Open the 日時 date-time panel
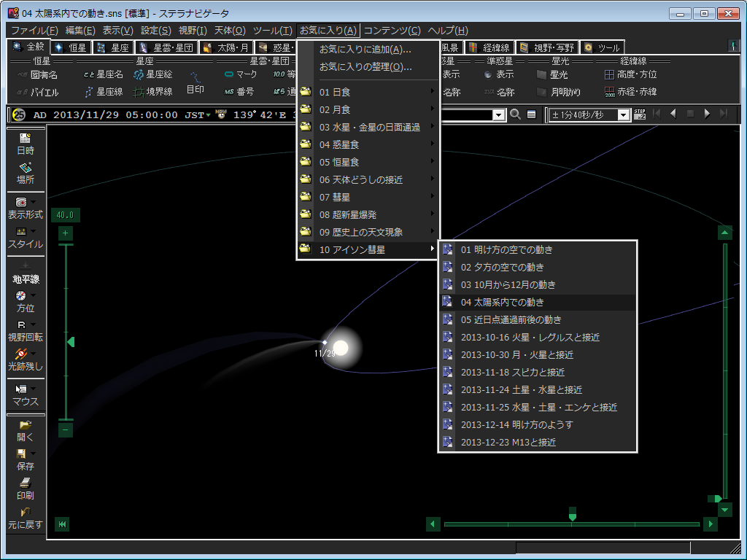 point(26,144)
